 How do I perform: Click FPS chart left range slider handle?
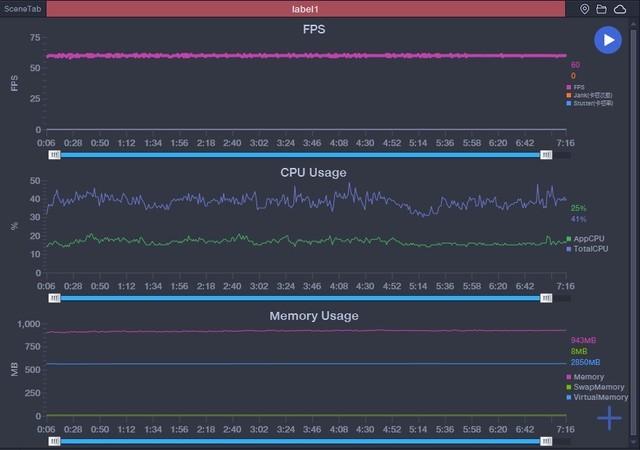[54, 155]
